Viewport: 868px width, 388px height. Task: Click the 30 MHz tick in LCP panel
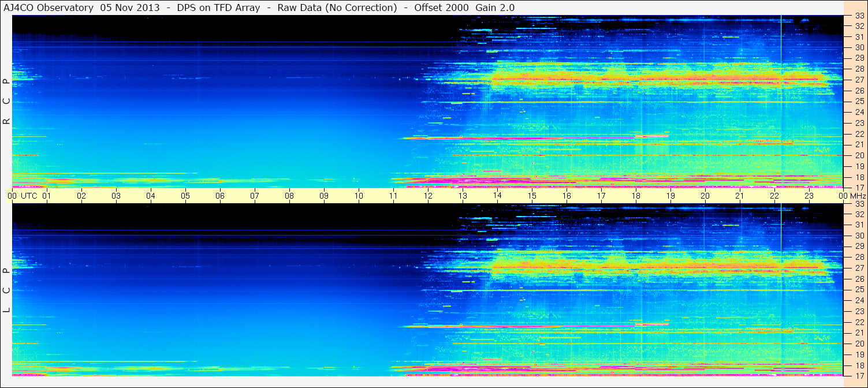point(859,236)
